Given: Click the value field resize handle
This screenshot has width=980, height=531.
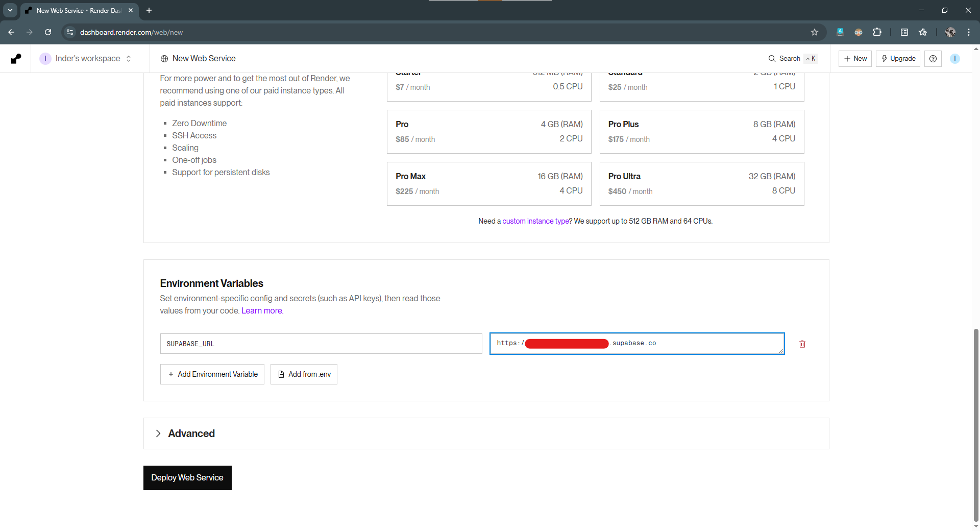Looking at the screenshot, I should (781, 351).
